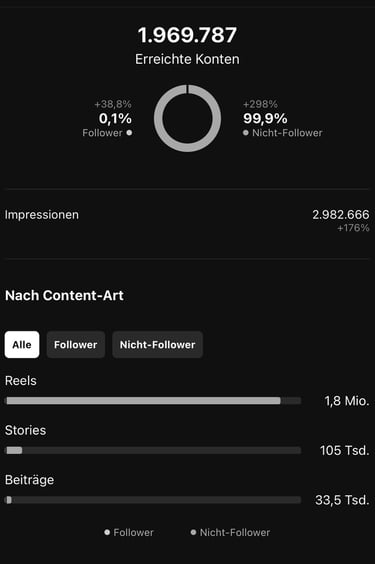Click the Beiträge reach bar

[153, 500]
